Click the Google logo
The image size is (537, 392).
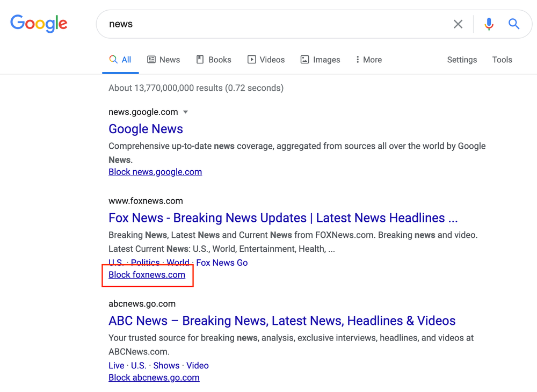tap(38, 23)
